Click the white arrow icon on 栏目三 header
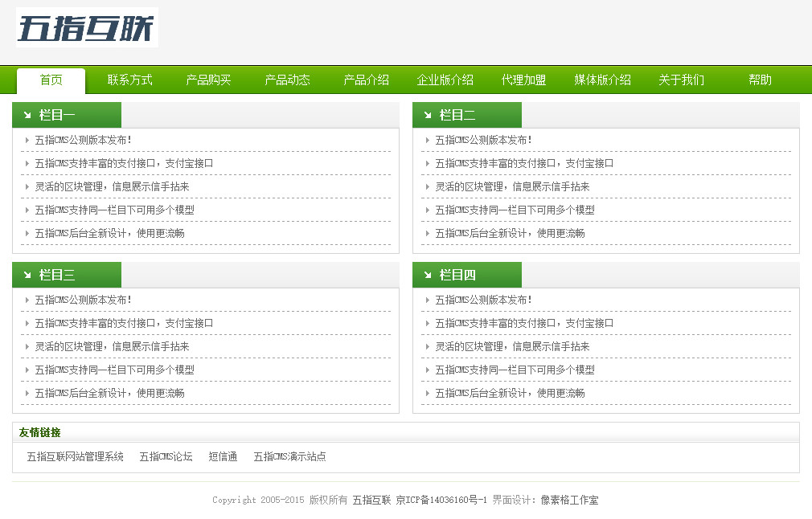Screen dimensions: 812x519 [25, 275]
